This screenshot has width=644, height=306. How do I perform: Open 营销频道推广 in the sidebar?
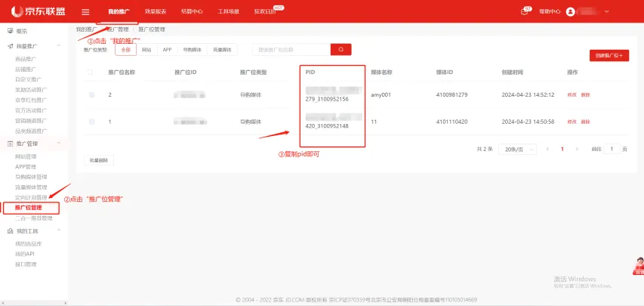coord(31,120)
